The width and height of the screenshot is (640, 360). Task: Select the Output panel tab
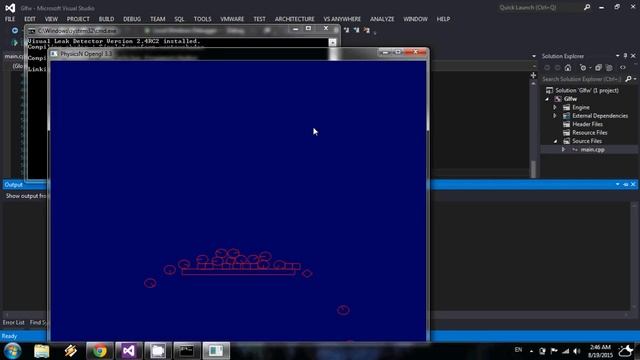(13, 184)
